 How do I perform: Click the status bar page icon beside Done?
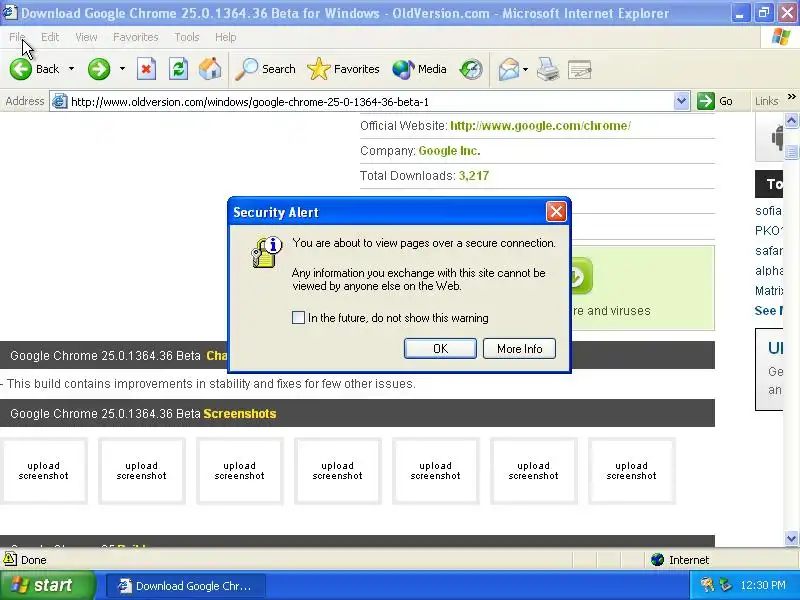click(x=10, y=559)
